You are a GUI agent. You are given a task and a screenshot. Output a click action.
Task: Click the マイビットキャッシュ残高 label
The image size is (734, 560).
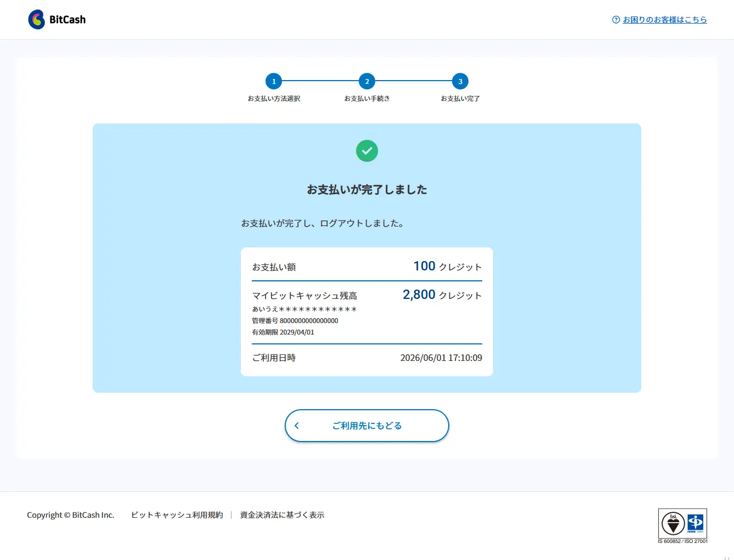click(x=304, y=296)
